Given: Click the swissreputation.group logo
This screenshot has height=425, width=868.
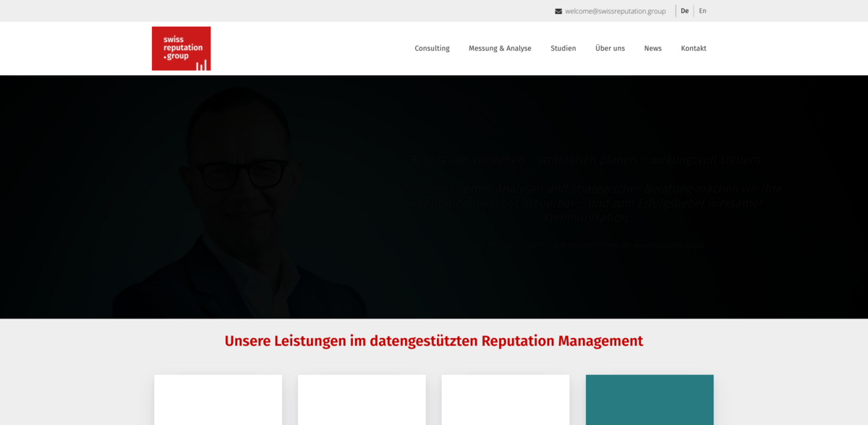Looking at the screenshot, I should [181, 49].
